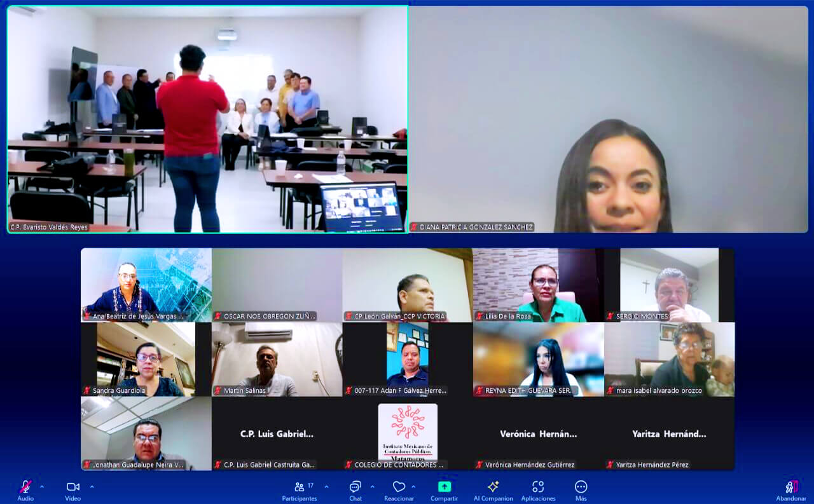Select the C.P. Evaristo Valdés Reyes video
814x504 pixels.
coord(207,119)
